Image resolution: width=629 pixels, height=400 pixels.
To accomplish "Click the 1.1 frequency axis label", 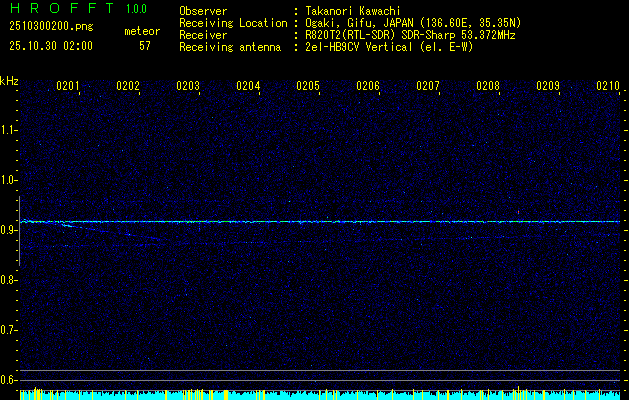I will 9,130.
